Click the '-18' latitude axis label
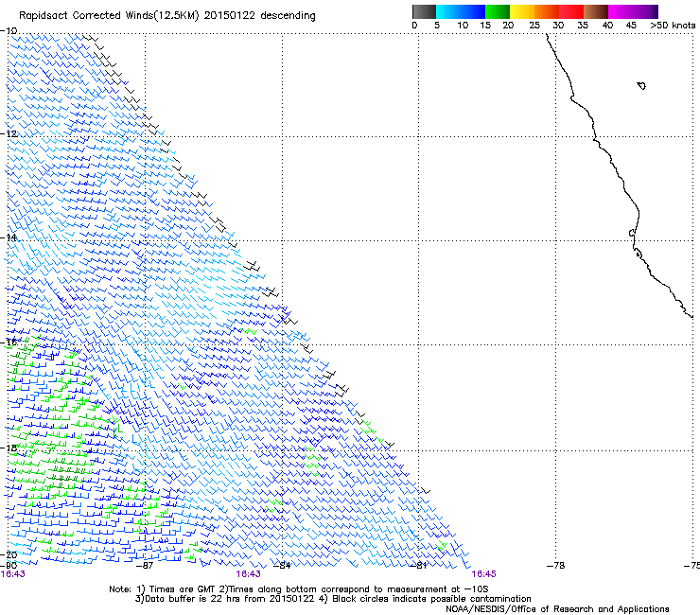Screen dimensions: 700x615 (x=9, y=448)
